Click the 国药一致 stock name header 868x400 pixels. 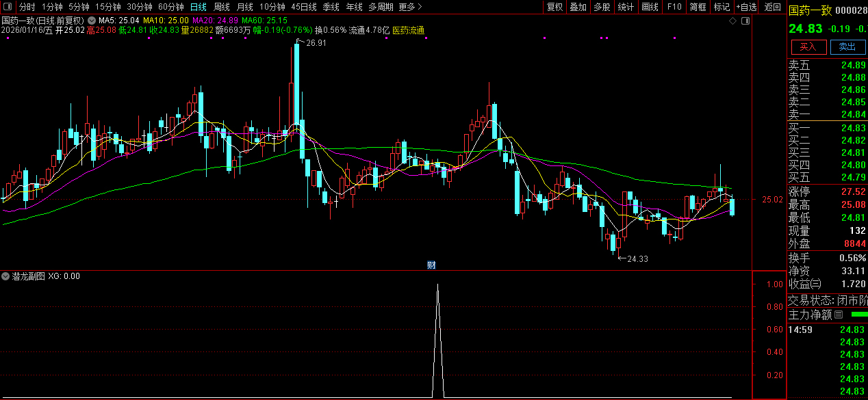click(810, 10)
